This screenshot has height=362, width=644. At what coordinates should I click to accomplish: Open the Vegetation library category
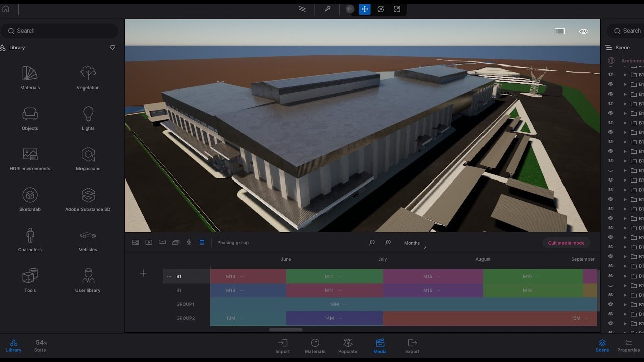(88, 78)
